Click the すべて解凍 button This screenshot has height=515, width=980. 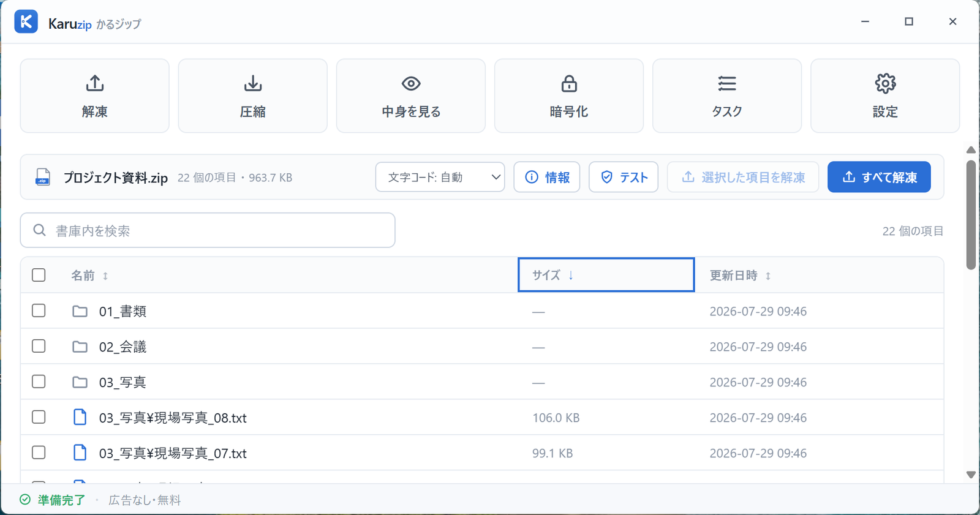879,177
